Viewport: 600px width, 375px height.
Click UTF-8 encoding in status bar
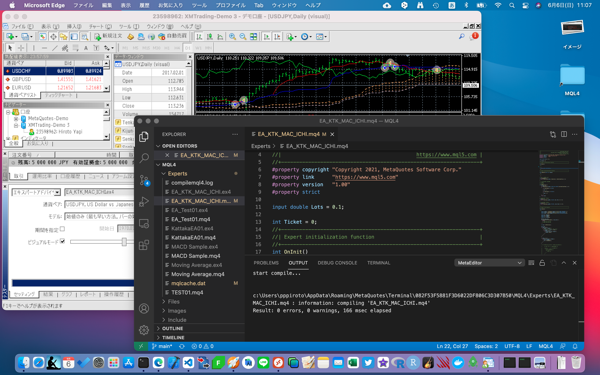click(512, 346)
